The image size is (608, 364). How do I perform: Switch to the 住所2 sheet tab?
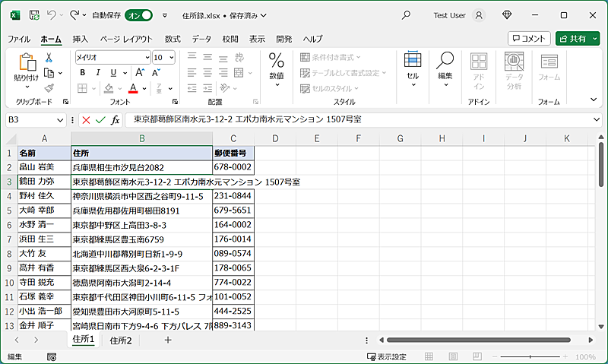pyautogui.click(x=121, y=340)
